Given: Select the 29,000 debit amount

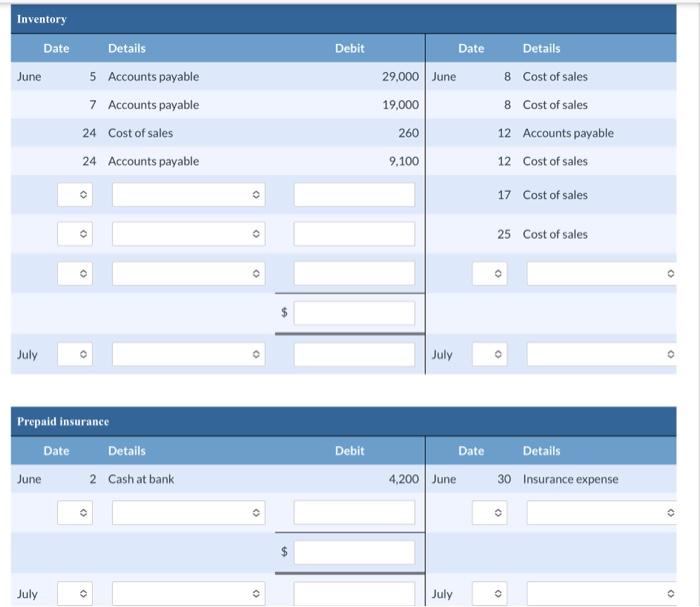Looking at the screenshot, I should point(400,76).
